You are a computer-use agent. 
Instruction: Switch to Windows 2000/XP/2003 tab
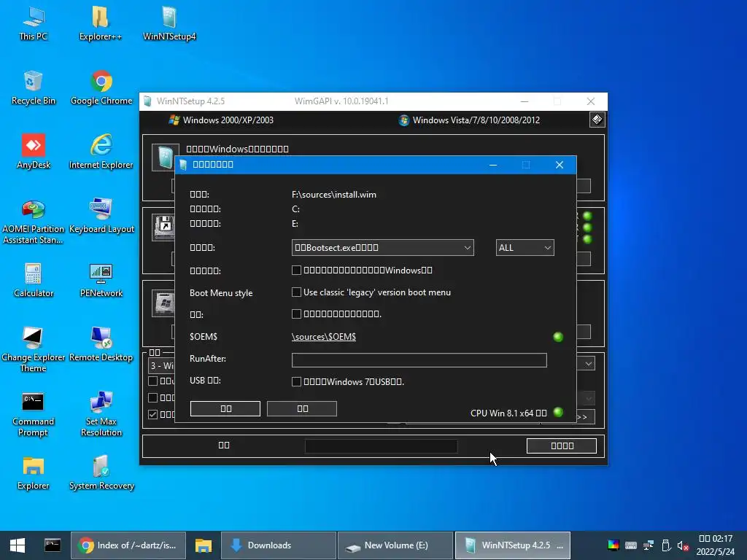[x=222, y=120]
